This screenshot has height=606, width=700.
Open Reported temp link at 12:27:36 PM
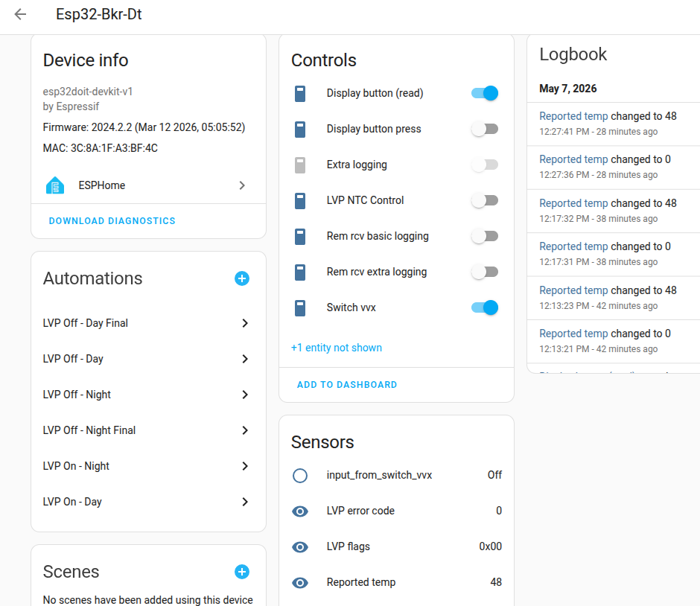point(573,159)
